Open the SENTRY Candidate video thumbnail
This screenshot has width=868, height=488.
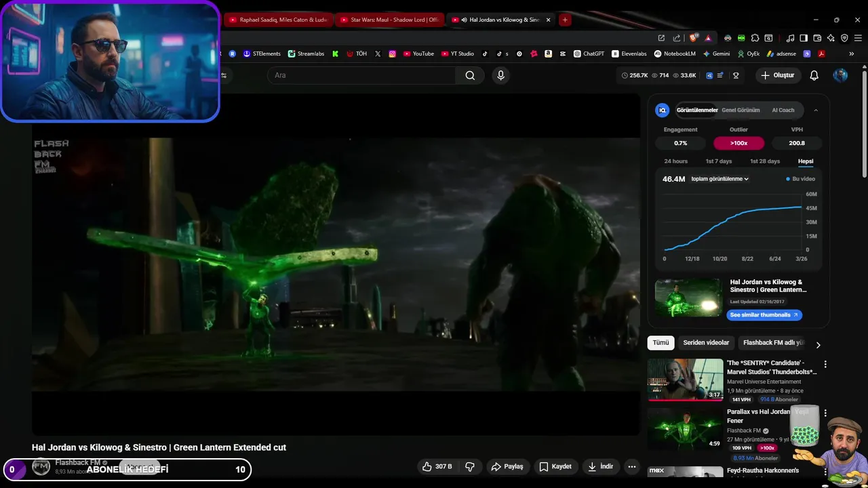(x=685, y=379)
